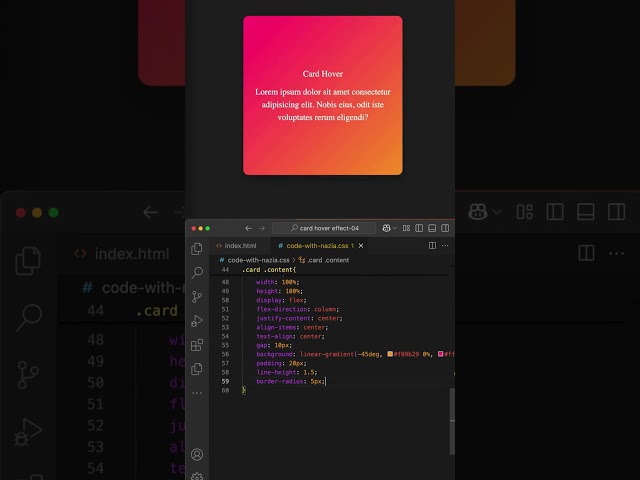Open the Extensions view in the front window

click(197, 345)
